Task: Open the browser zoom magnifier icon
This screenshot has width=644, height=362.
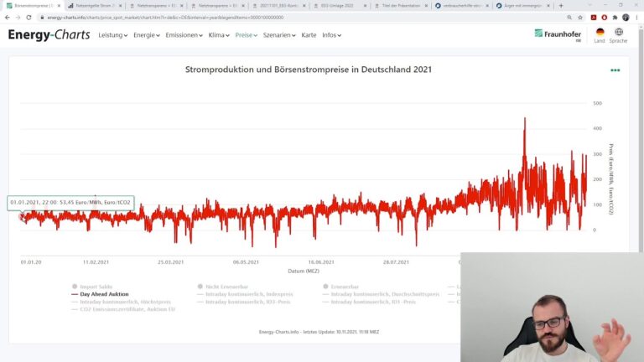Action: [x=569, y=18]
